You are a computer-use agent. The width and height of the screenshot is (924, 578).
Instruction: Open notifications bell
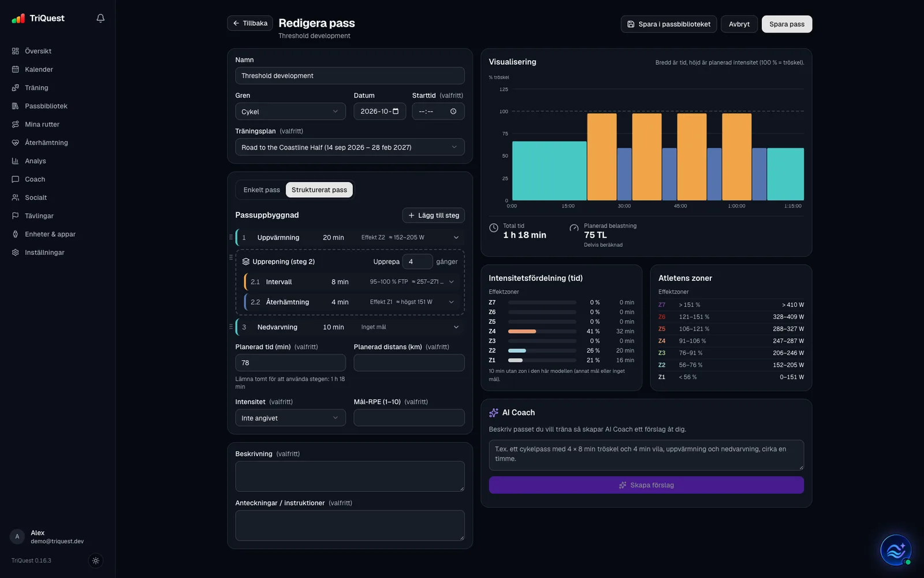pyautogui.click(x=100, y=18)
